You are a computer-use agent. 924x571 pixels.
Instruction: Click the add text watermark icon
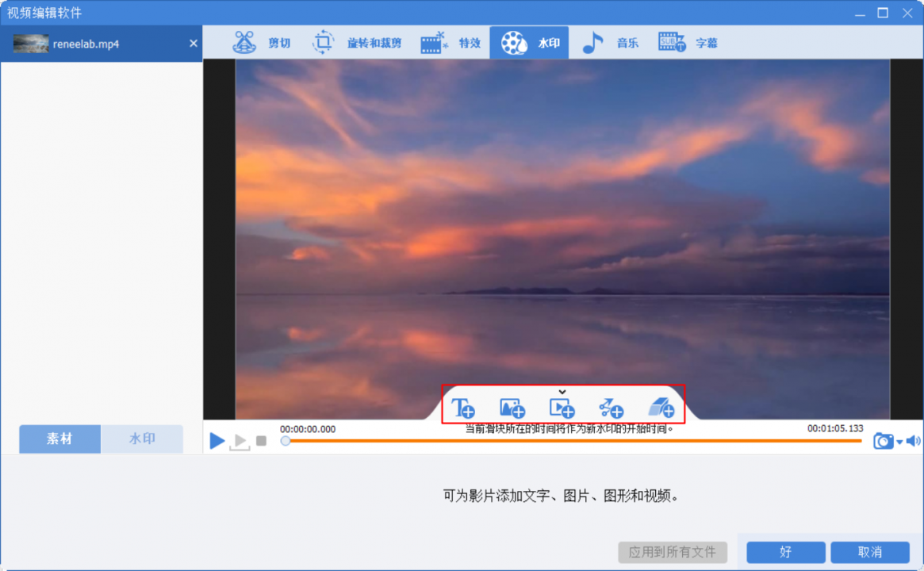462,408
